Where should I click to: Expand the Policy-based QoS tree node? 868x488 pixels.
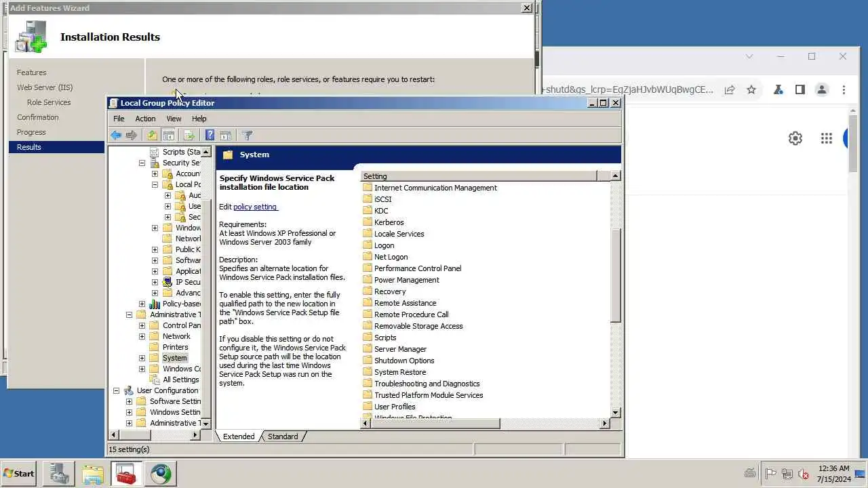pos(142,304)
